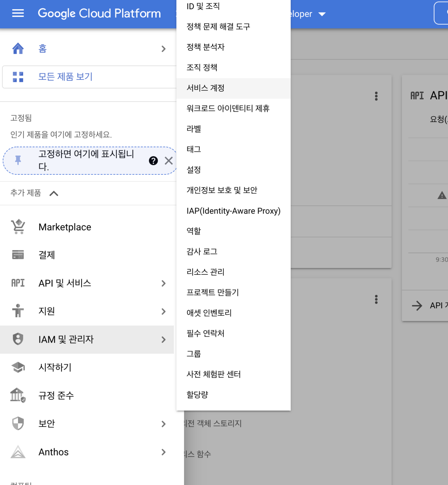Select IAM 및 관리자 item
The image size is (448, 485).
coord(87,339)
